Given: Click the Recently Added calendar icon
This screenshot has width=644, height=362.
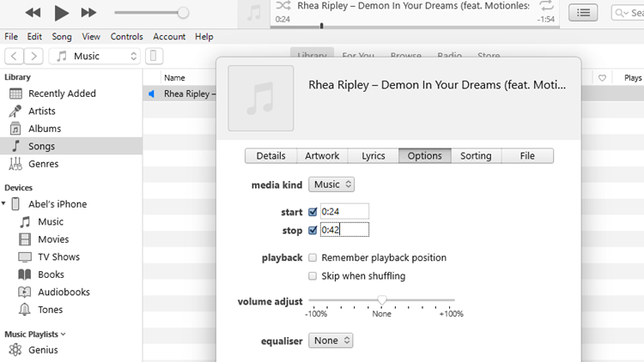Looking at the screenshot, I should (x=15, y=94).
